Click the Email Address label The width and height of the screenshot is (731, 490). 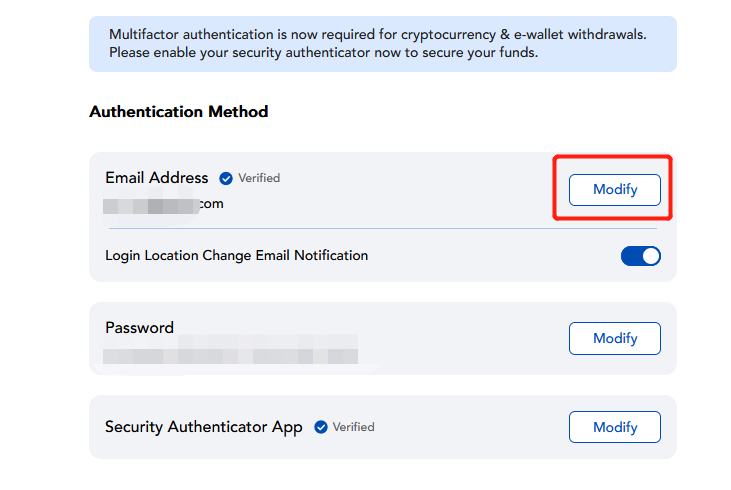pos(156,178)
